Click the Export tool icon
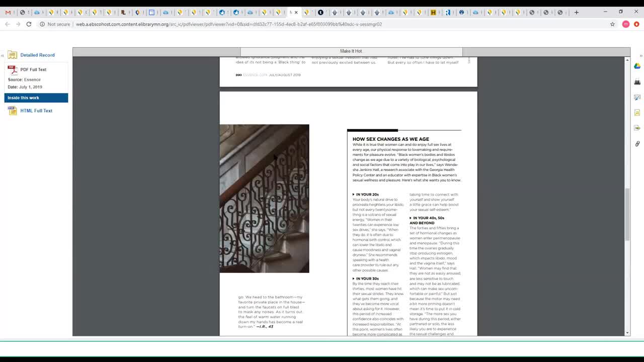Image resolution: width=644 pixels, height=362 pixels. (x=637, y=128)
